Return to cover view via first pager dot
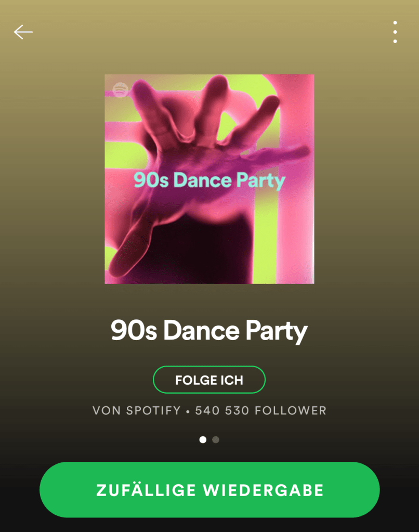This screenshot has width=419, height=532. coord(203,440)
